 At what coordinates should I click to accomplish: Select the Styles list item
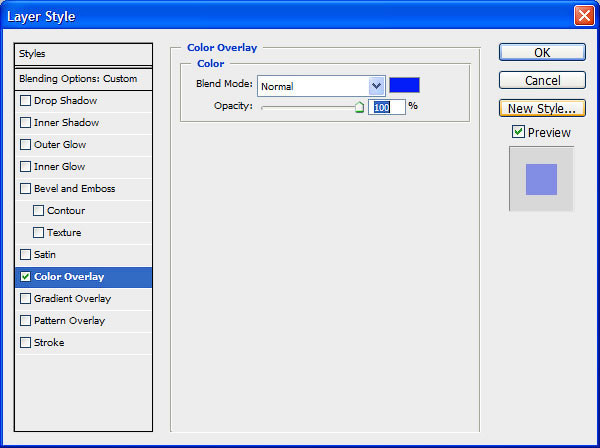83,54
